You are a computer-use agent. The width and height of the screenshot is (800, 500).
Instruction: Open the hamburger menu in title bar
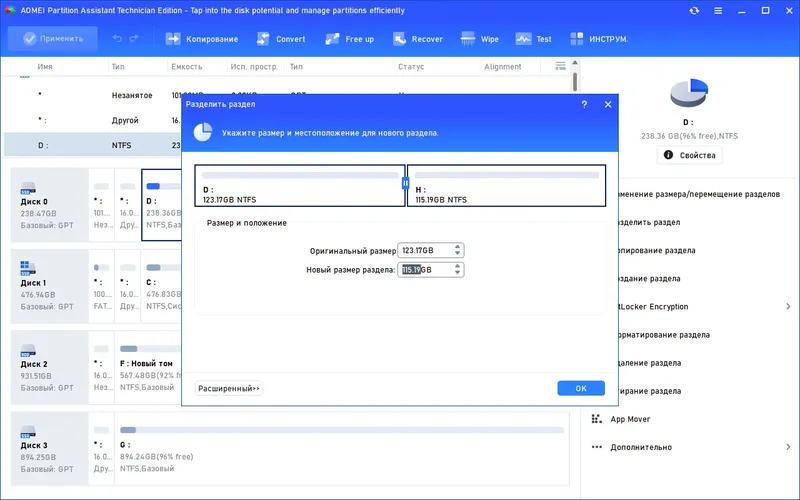(x=718, y=10)
